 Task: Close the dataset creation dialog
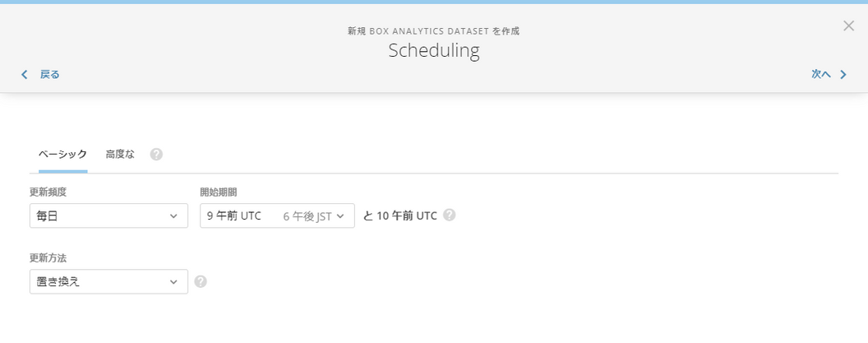pyautogui.click(x=848, y=25)
